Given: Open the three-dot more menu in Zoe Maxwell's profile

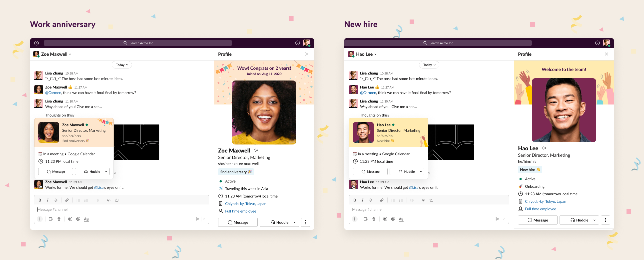Looking at the screenshot, I should pyautogui.click(x=305, y=222).
